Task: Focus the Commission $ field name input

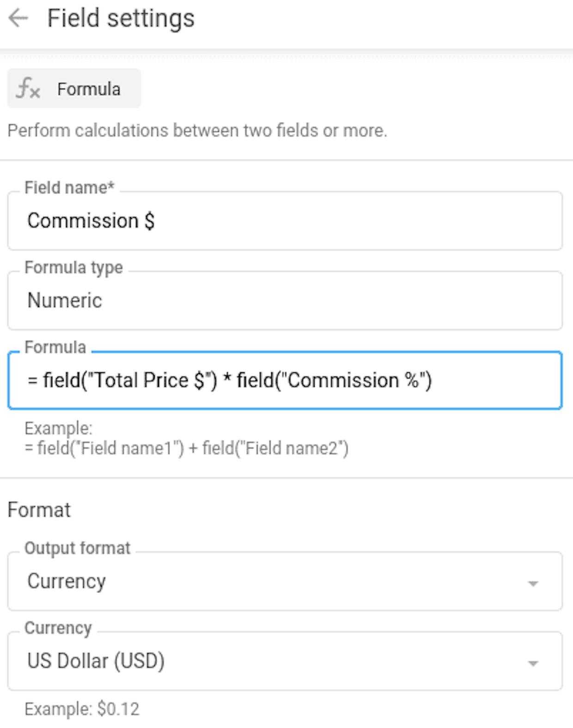Action: [x=285, y=221]
